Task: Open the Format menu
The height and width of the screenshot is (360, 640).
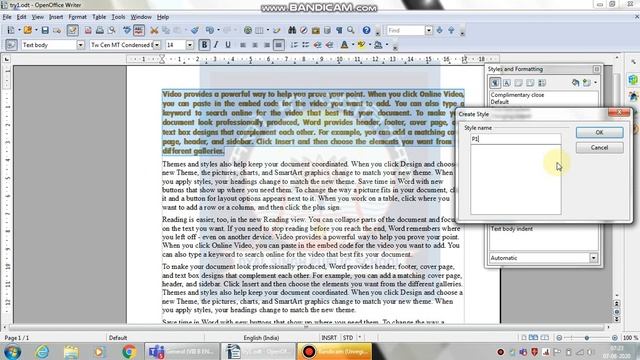Action: point(78,17)
